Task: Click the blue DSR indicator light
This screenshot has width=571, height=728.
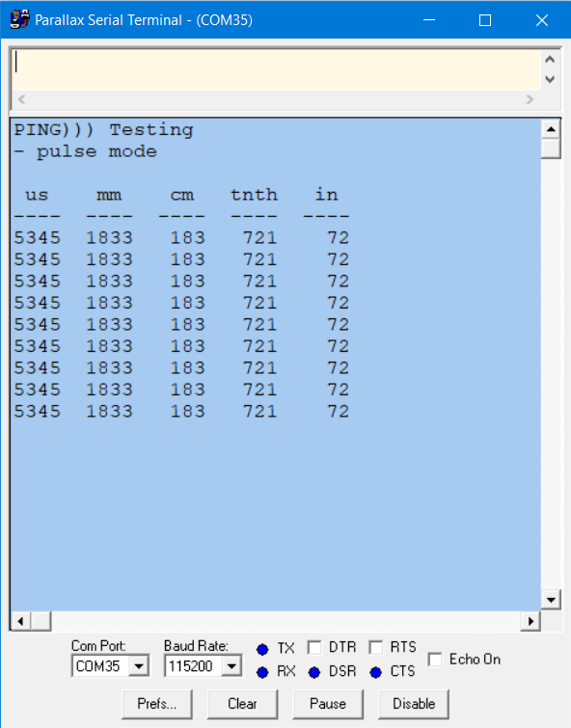Action: [x=314, y=672]
